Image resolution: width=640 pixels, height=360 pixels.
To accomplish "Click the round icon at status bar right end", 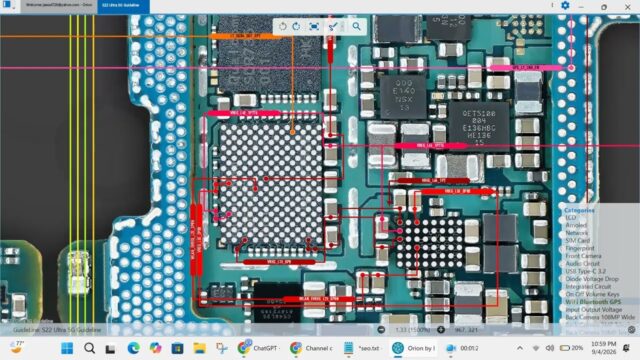I will (x=632, y=329).
